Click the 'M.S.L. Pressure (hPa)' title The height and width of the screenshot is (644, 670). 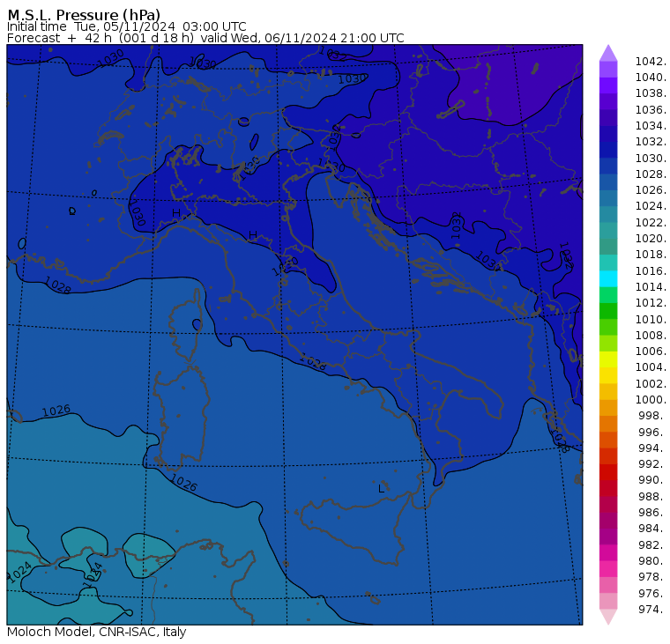[x=84, y=14]
